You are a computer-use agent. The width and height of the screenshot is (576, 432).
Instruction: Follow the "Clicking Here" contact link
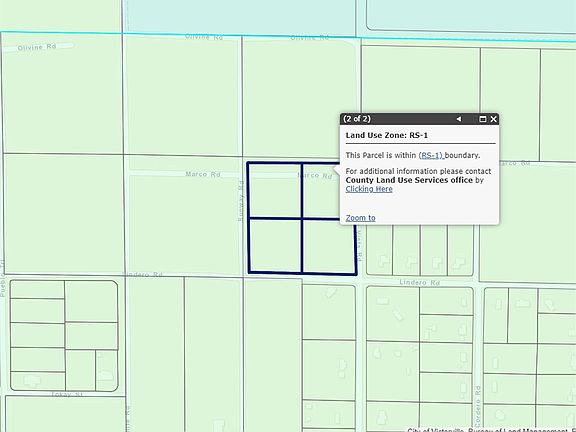coord(369,189)
